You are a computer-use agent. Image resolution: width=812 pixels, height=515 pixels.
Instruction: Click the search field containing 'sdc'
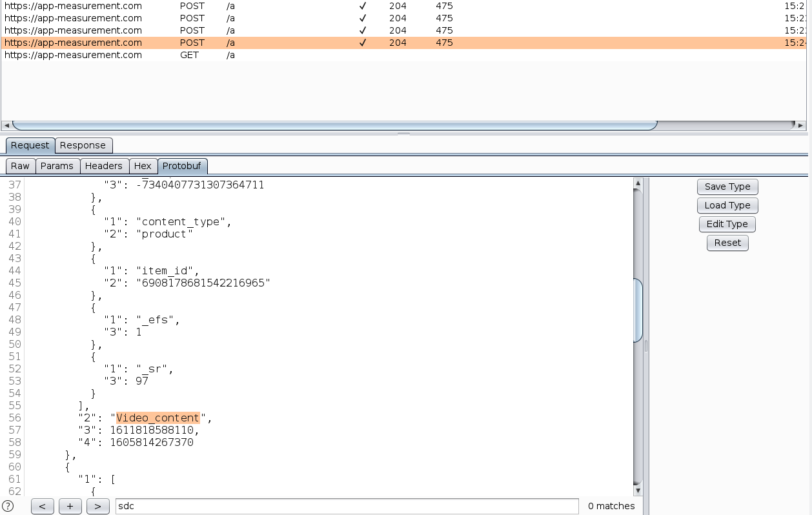click(x=347, y=506)
